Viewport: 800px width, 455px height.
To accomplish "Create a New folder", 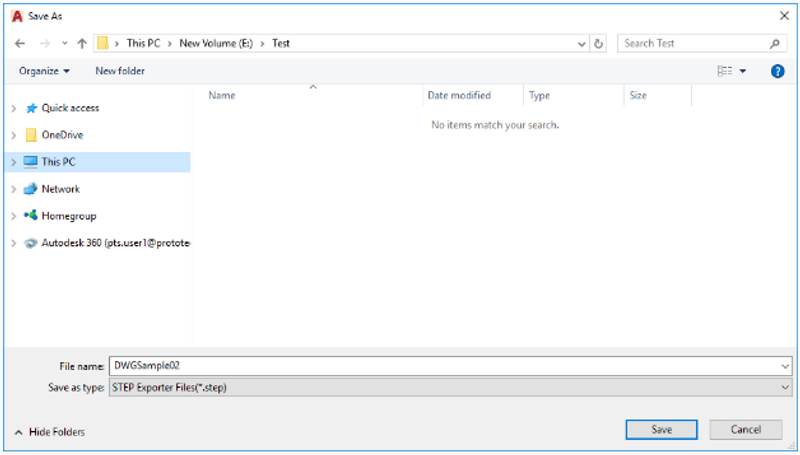I will (x=120, y=71).
